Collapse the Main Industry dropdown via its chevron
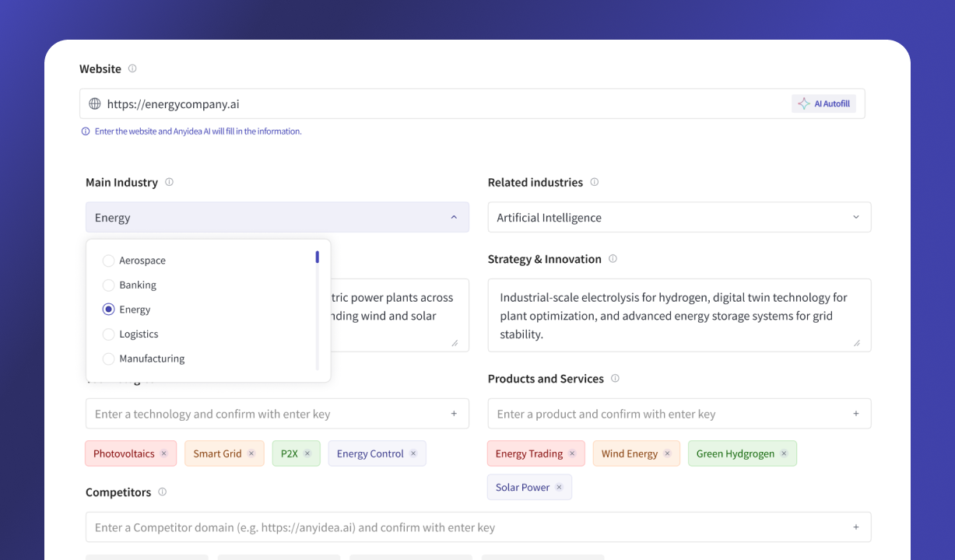The width and height of the screenshot is (955, 560). point(454,217)
